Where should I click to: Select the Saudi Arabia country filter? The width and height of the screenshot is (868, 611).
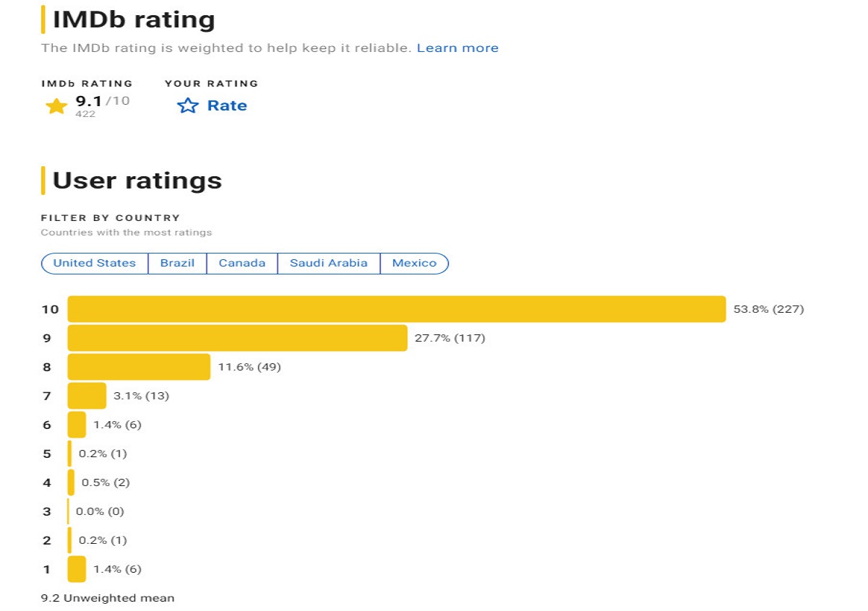click(329, 263)
